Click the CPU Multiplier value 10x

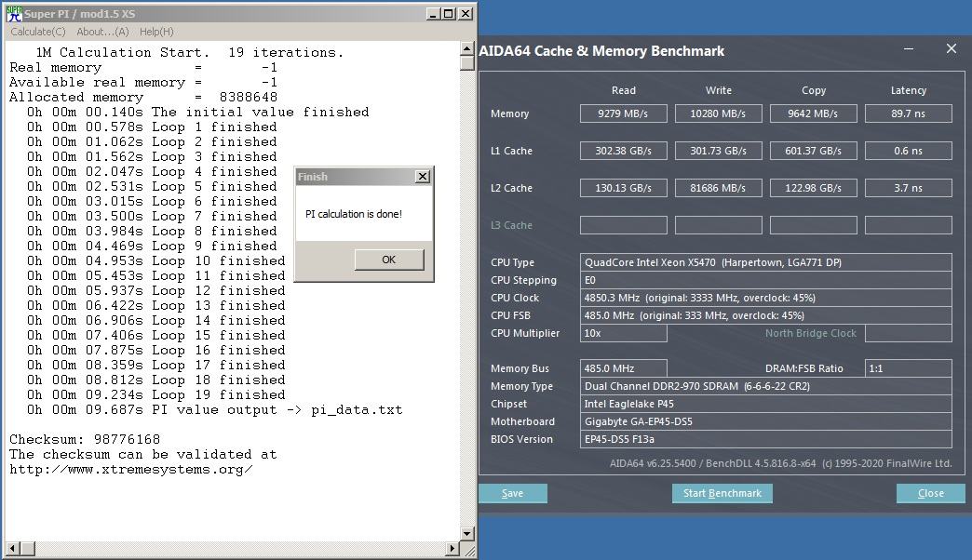(x=624, y=333)
